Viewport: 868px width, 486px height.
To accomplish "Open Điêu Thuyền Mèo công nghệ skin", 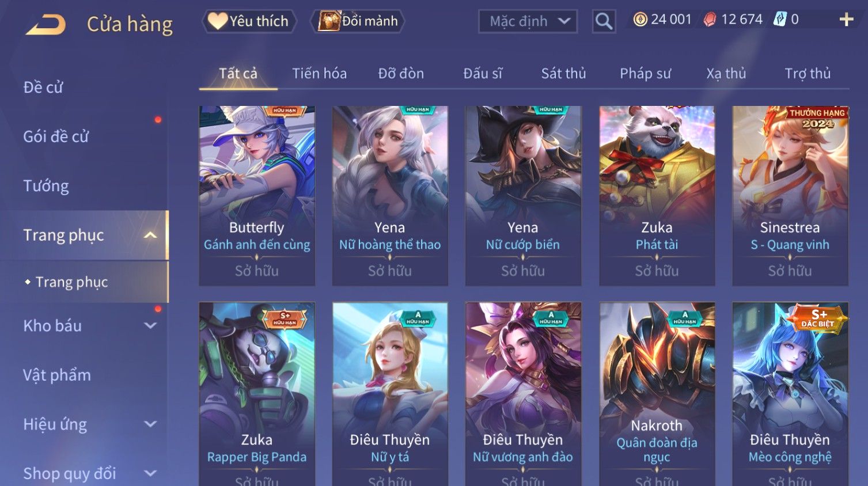I will tap(790, 394).
